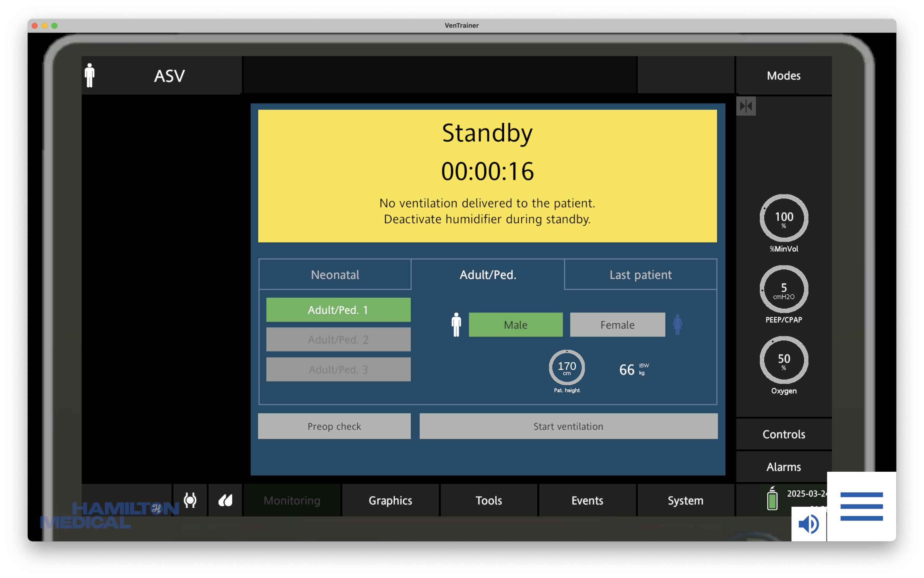Adjust the Oxygen 50% dial

(783, 360)
